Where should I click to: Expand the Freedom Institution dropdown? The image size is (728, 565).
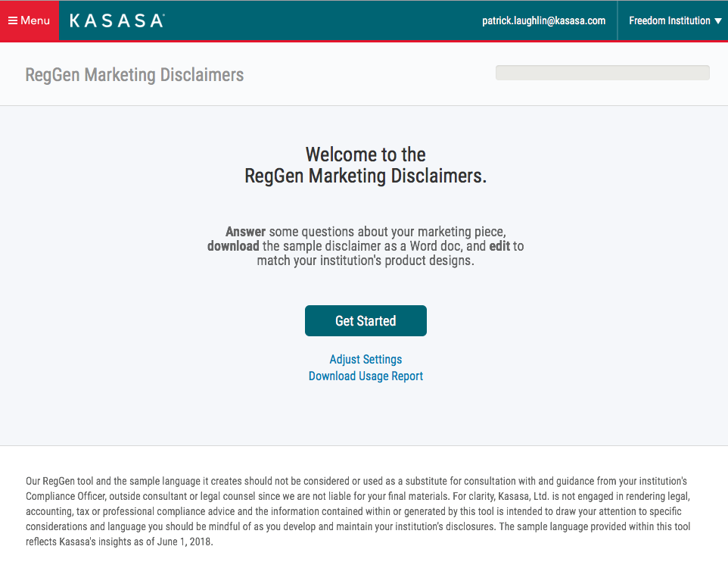669,21
